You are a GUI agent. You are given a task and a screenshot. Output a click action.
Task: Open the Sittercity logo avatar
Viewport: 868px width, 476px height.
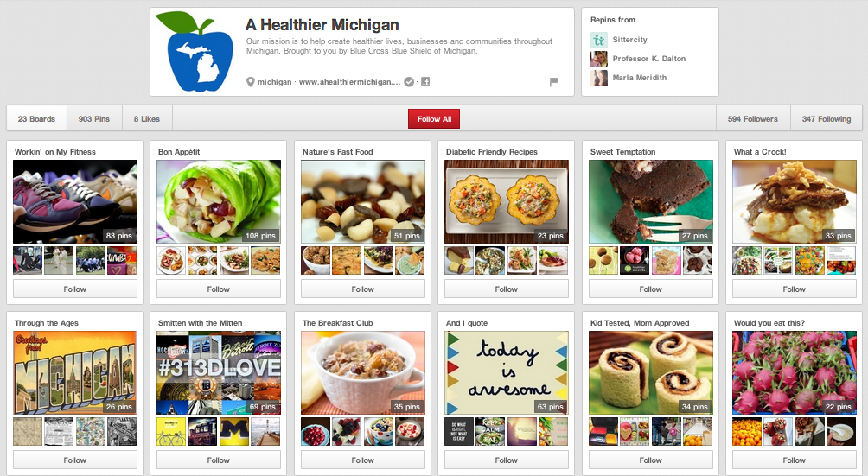[x=599, y=40]
